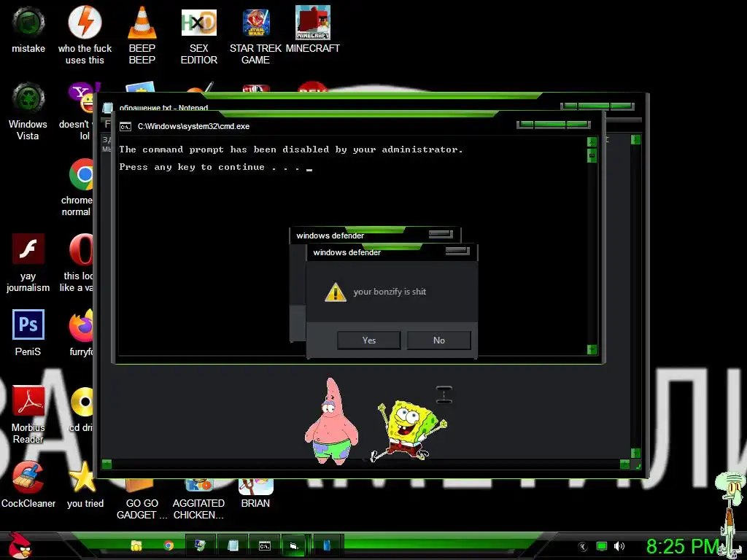Click the Notepad vertical scrollbar up arrow
The image size is (747, 560).
635,139
